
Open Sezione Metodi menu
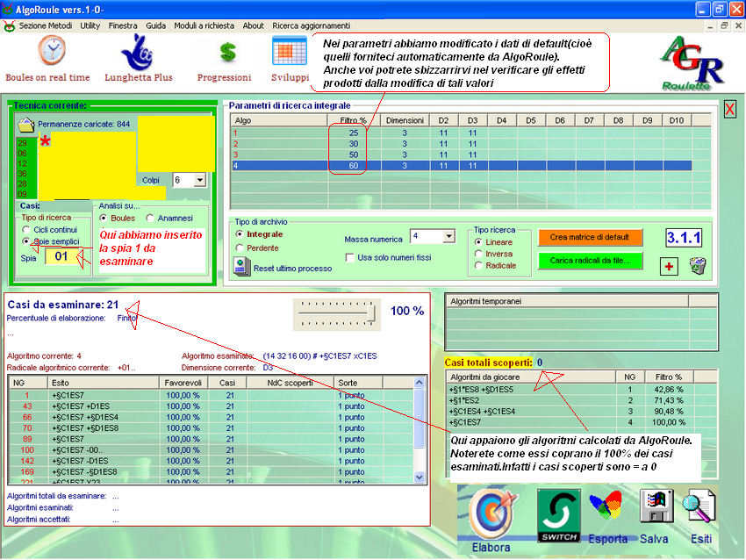pos(45,25)
